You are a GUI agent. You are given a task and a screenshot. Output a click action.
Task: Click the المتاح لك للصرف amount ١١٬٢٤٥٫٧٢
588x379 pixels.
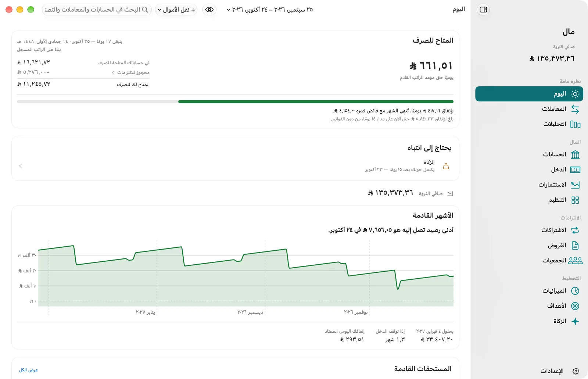[34, 84]
